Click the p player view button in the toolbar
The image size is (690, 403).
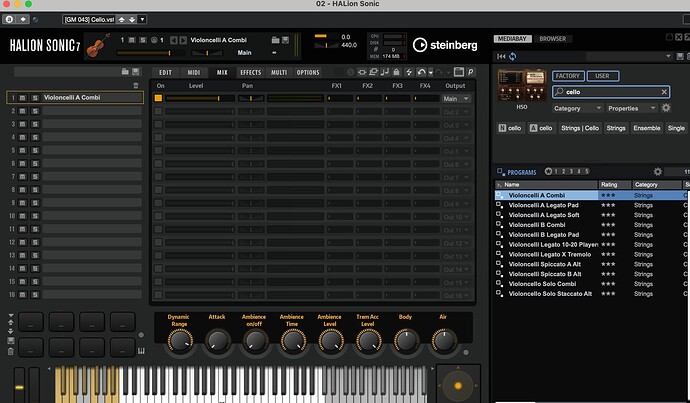tap(470, 72)
